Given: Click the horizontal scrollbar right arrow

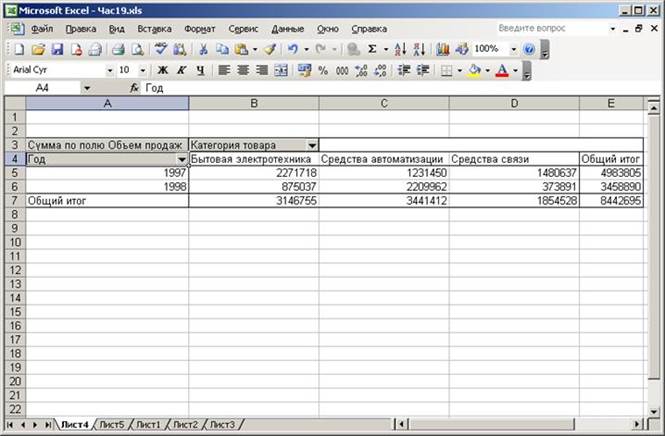Looking at the screenshot, I should click(637, 424).
